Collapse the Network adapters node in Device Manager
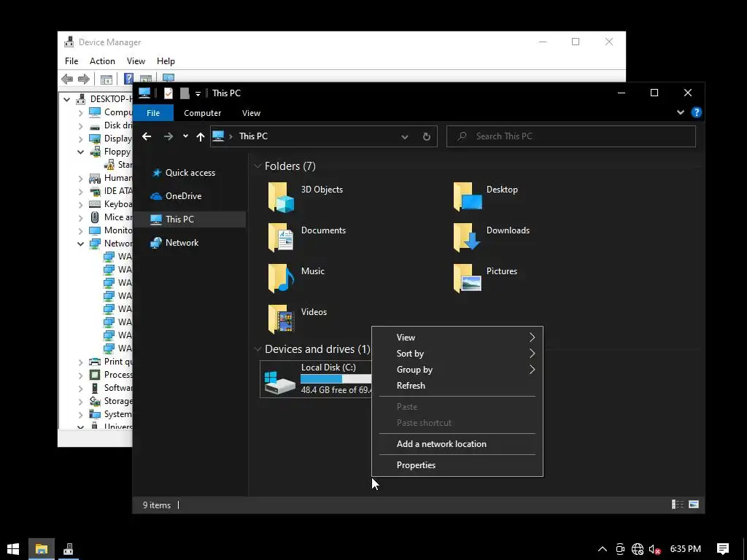This screenshot has width=747, height=560. tap(80, 244)
